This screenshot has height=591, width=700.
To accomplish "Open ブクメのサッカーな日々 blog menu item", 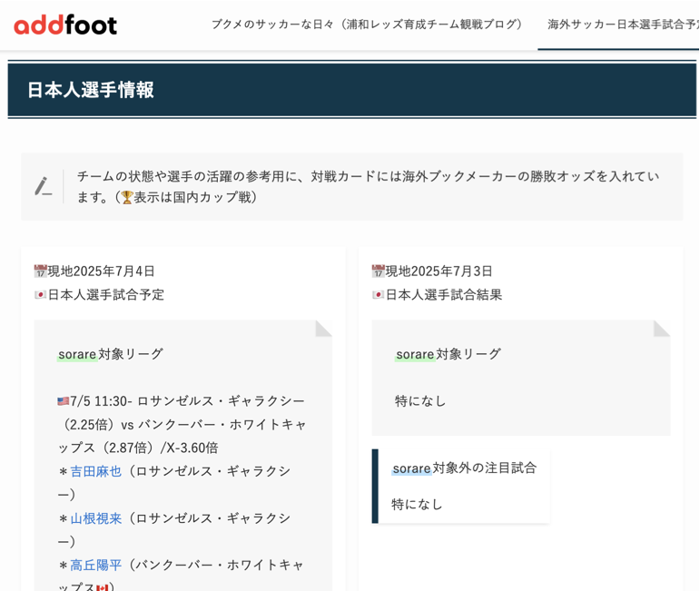I will [x=367, y=25].
